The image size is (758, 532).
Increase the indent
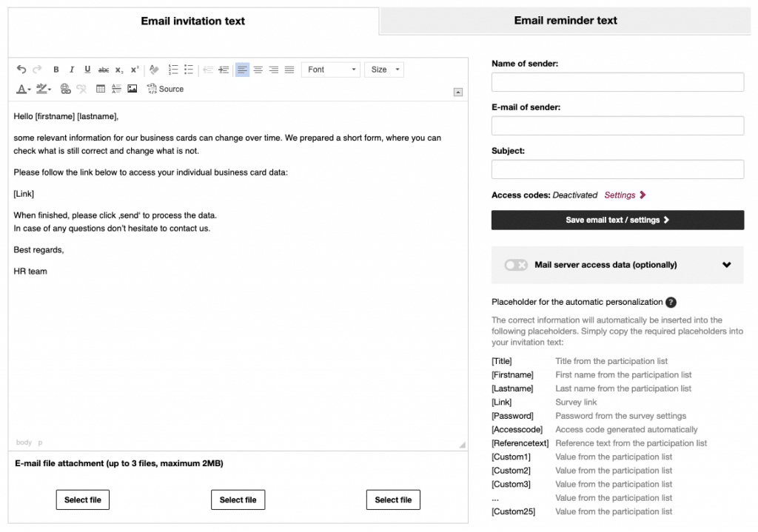point(224,70)
